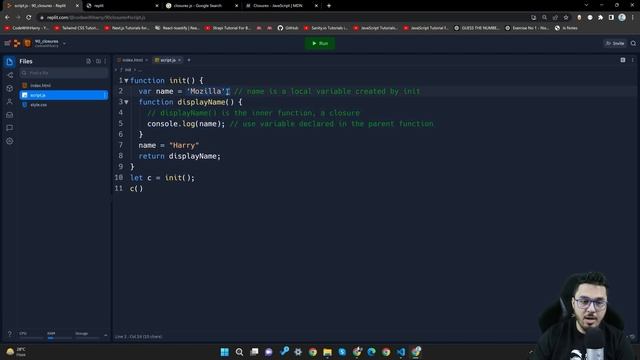Expand the 90_closures repl name dropdown
Image resolution: width=640 pixels, height=360 pixels.
tap(64, 43)
